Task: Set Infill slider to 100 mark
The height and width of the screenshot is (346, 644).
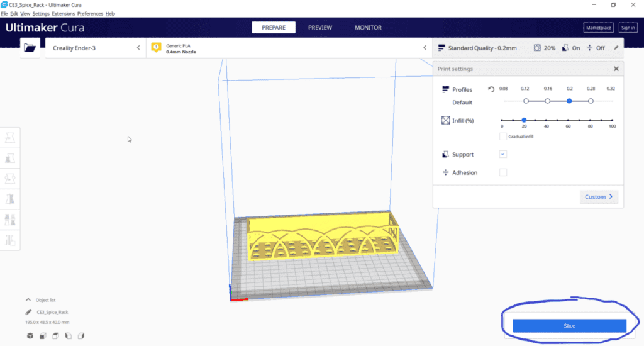Action: pos(612,120)
